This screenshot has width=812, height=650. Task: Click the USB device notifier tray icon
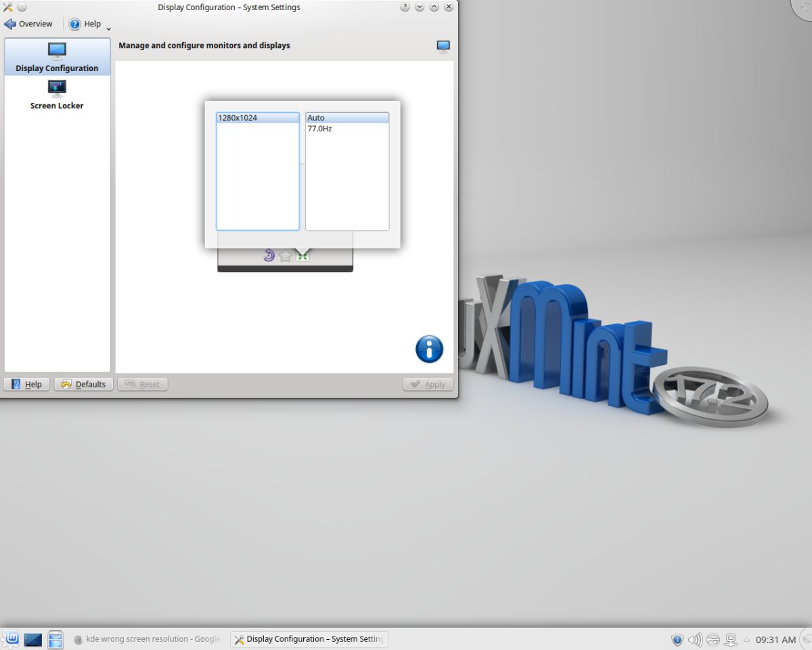(x=713, y=638)
